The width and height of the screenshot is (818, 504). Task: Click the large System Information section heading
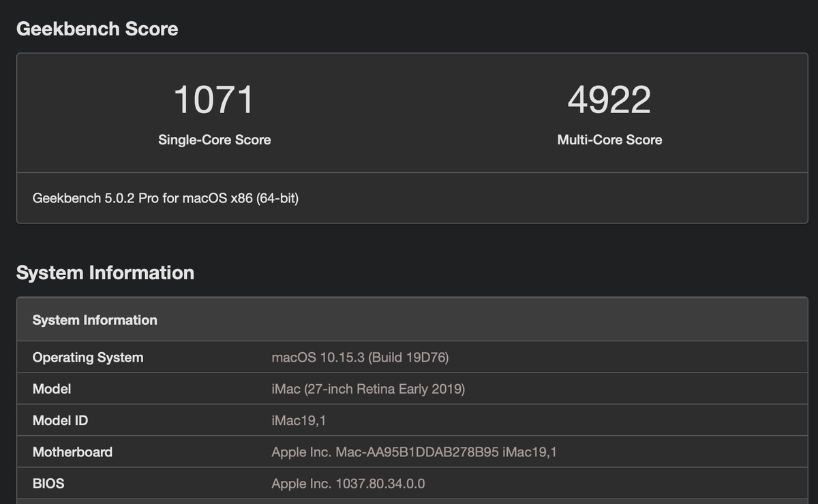(x=105, y=273)
